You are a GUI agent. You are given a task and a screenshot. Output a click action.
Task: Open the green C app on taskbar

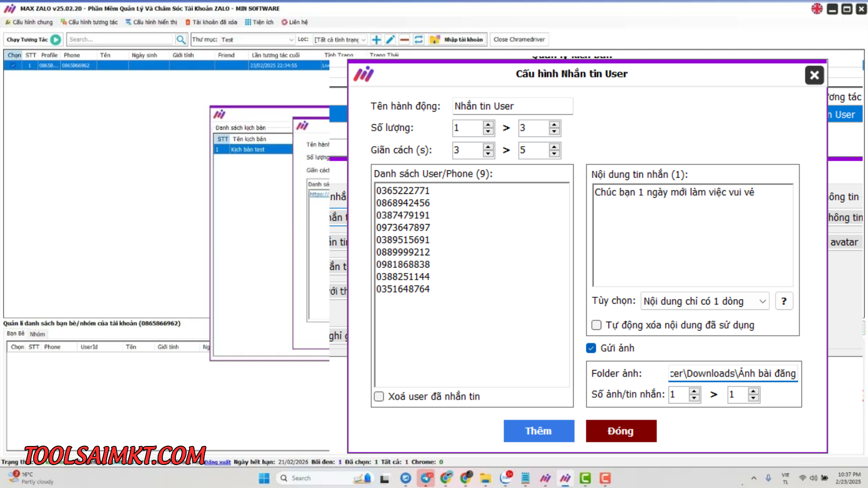[585, 478]
